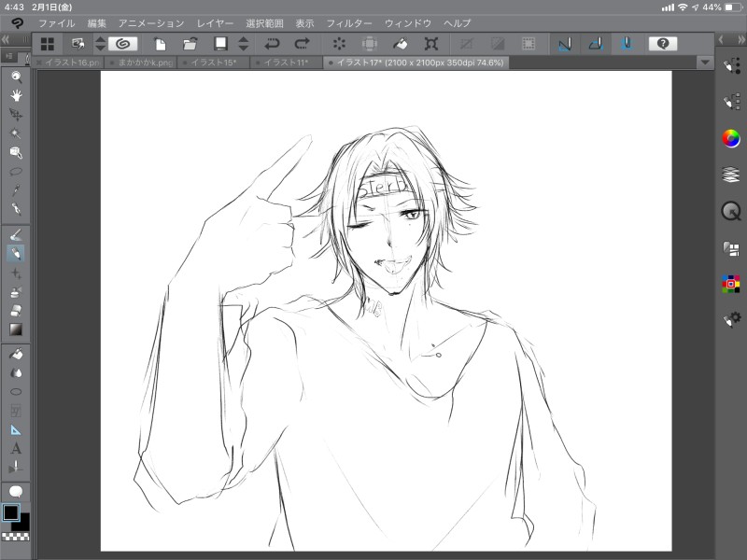747x560 pixels.
Task: Select the Zoom magnifier tool
Action: (x=16, y=77)
